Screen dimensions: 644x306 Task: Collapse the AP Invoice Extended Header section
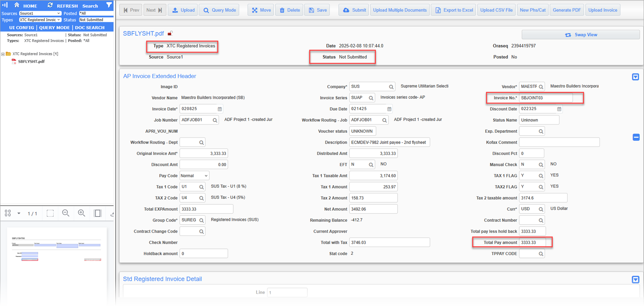click(636, 77)
